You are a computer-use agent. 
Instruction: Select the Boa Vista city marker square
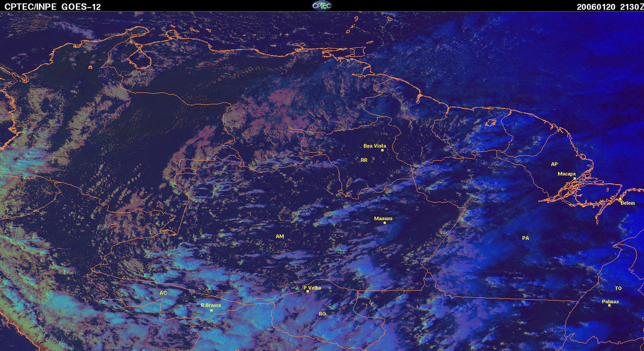(x=382, y=150)
